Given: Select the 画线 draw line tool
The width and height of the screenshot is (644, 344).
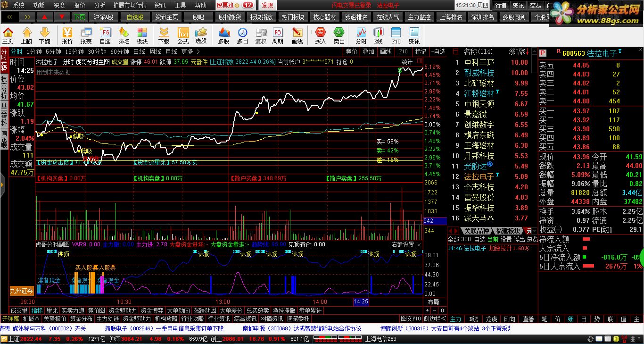Looking at the screenshot, I should coord(297,36).
